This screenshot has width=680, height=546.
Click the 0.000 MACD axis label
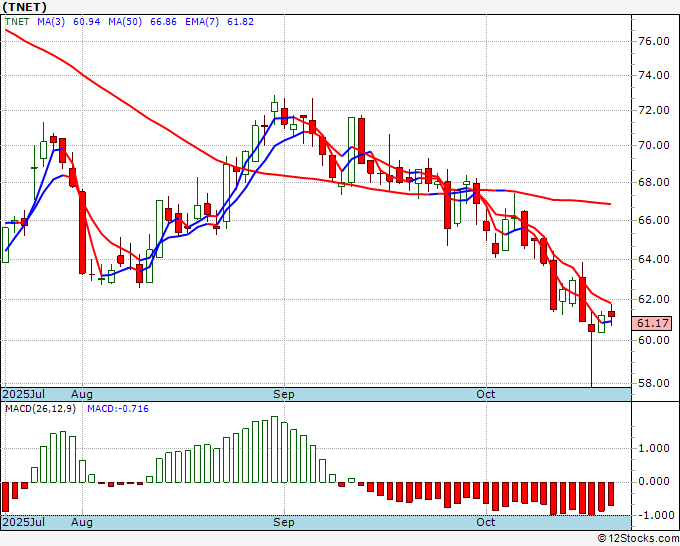coord(654,481)
